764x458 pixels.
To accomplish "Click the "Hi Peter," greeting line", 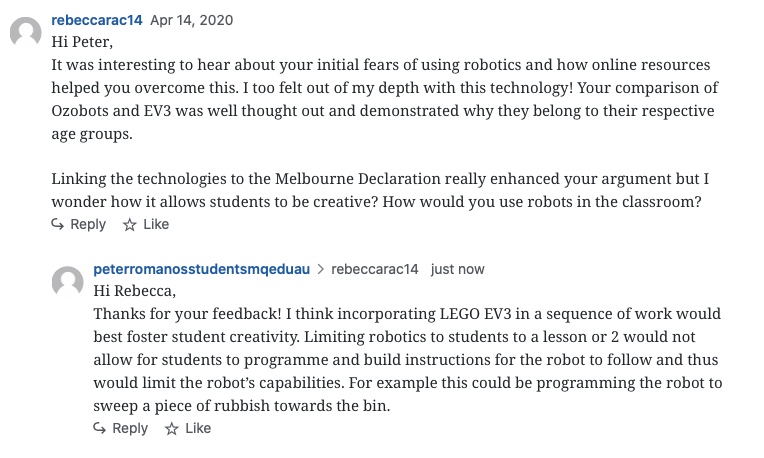I will pyautogui.click(x=83, y=42).
